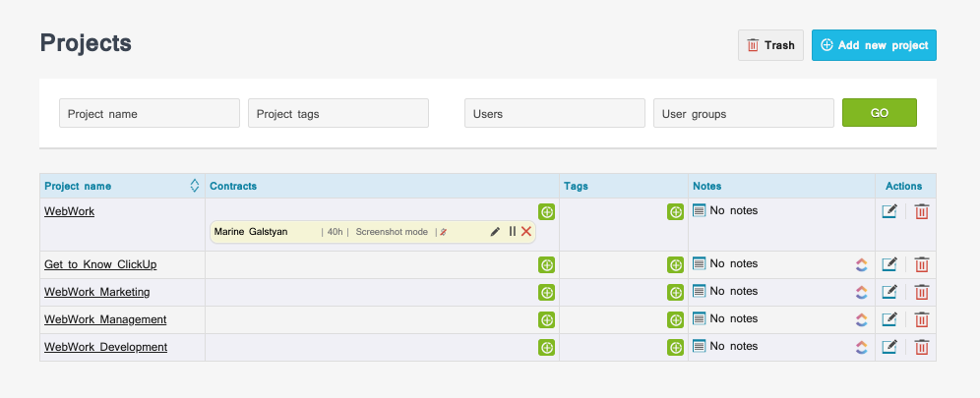Edit the WebWork project
Viewport: 980px width, 398px height.
pyautogui.click(x=889, y=211)
